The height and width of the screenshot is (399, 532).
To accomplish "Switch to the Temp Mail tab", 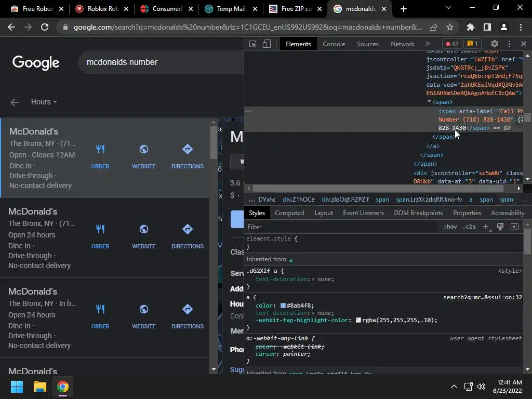I will [x=231, y=9].
